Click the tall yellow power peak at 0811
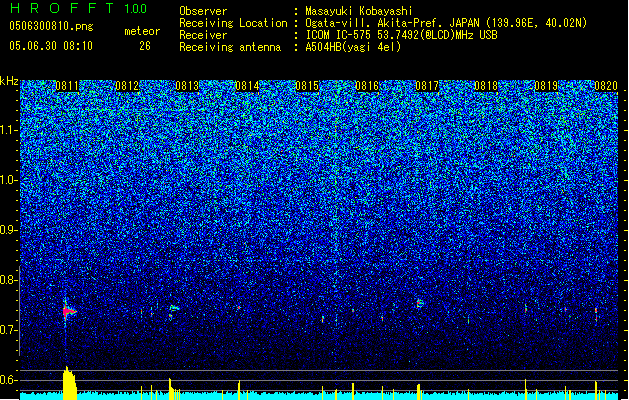Image resolution: width=629 pixels, height=400 pixels. click(69, 383)
